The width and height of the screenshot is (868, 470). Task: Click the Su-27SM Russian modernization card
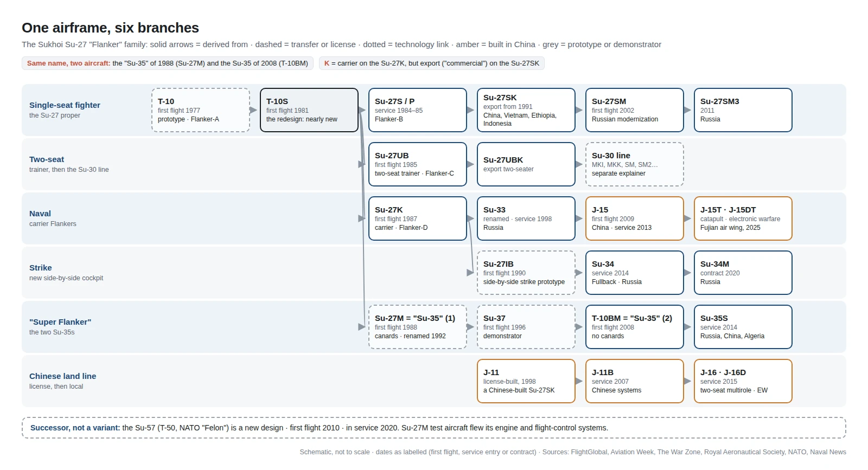pyautogui.click(x=635, y=110)
